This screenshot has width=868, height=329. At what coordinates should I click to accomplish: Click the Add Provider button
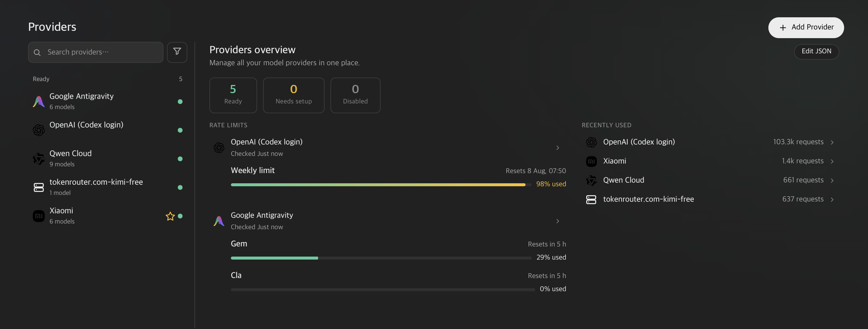coord(806,28)
